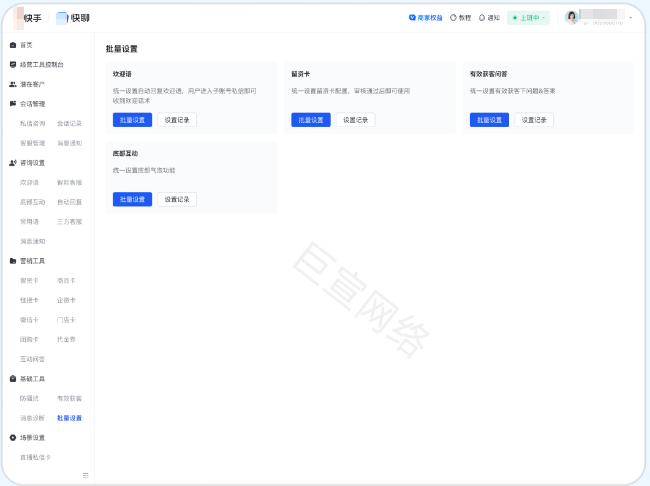This screenshot has width=650, height=486.
Task: Go to 门店卡 submenu item
Action: tap(66, 320)
